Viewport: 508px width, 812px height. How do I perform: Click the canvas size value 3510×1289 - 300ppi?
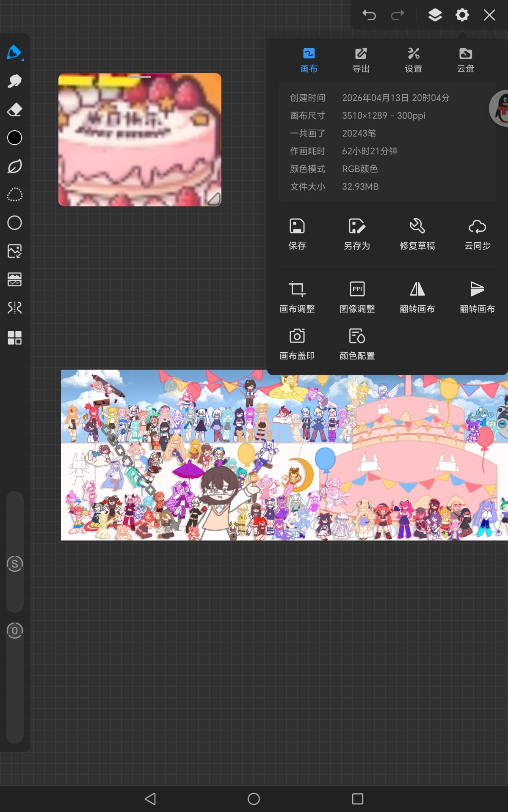(x=384, y=115)
